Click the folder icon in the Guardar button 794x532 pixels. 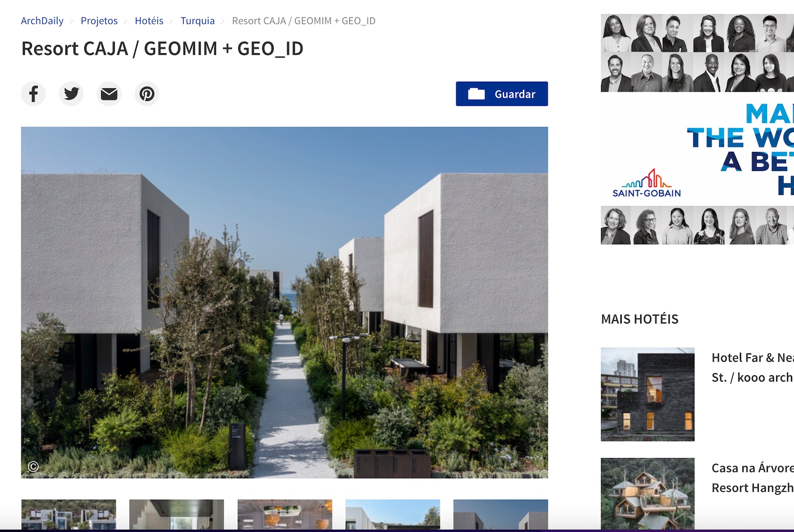(476, 94)
